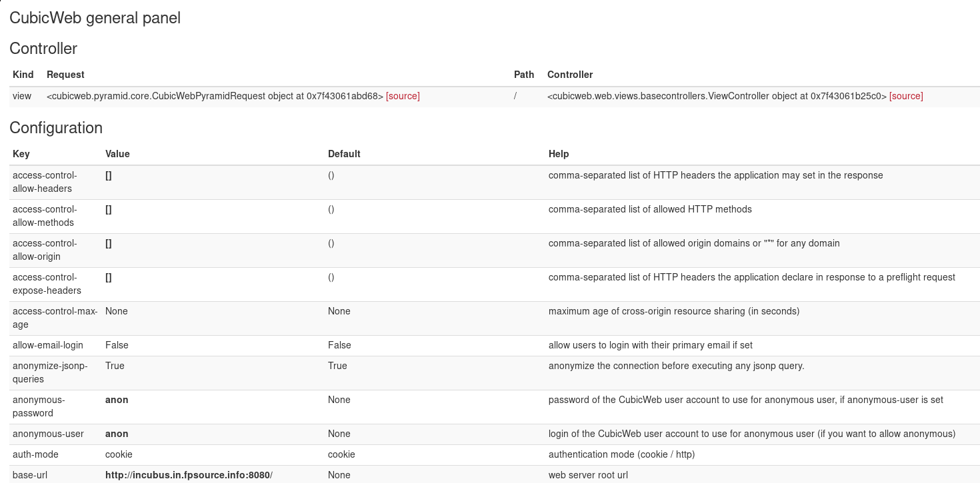
Task: Click the 'Value' column header
Action: 117,154
